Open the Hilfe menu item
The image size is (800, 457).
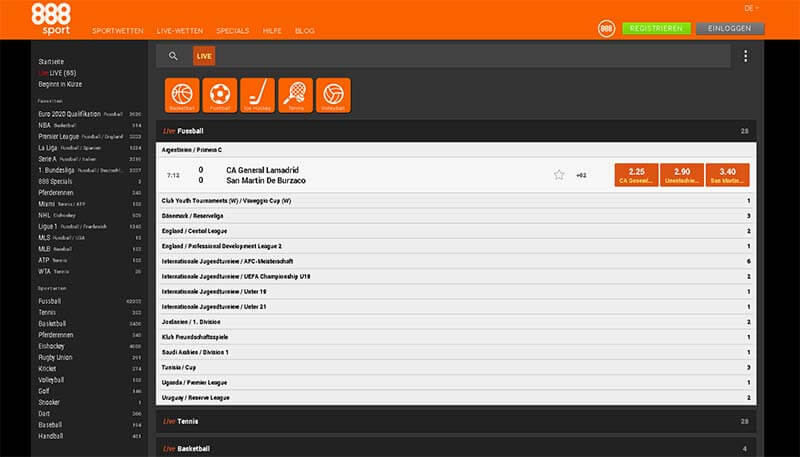click(x=272, y=31)
